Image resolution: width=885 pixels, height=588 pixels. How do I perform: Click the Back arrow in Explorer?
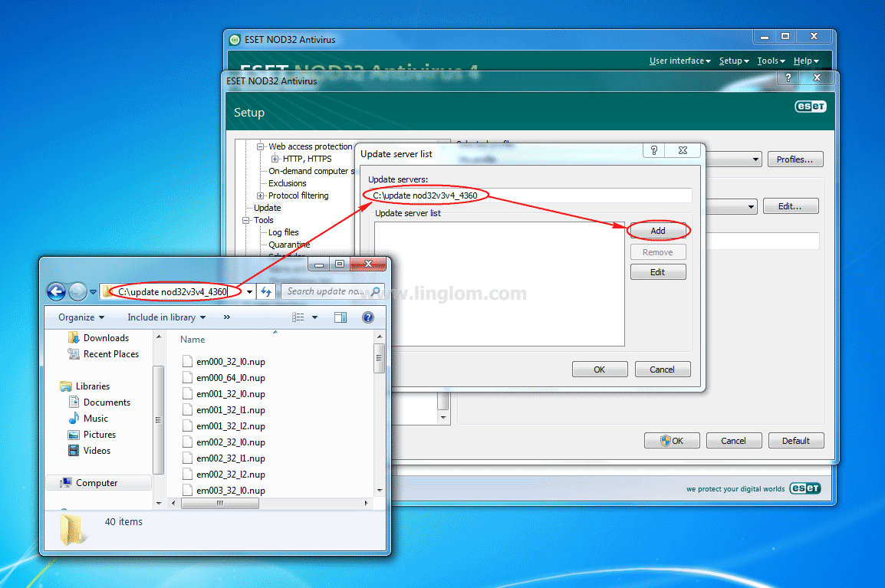pyautogui.click(x=57, y=292)
